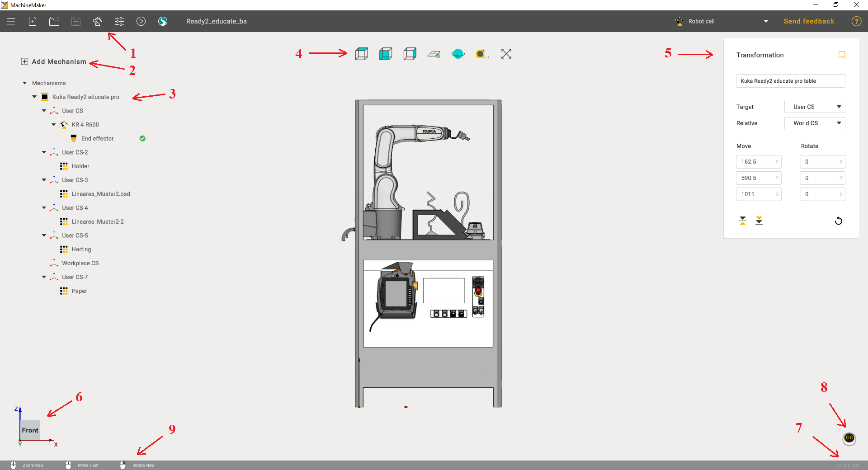Switch to hidden-line view cube
The width and height of the screenshot is (868, 470).
click(x=410, y=54)
